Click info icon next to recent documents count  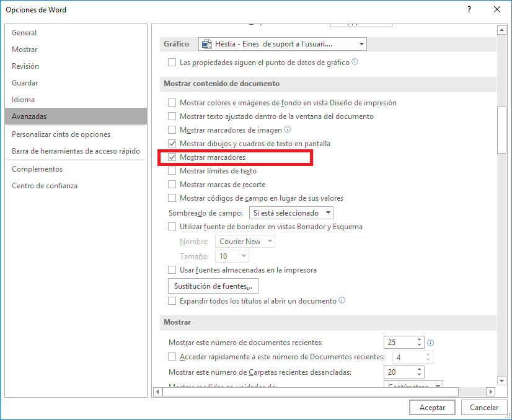coord(430,343)
